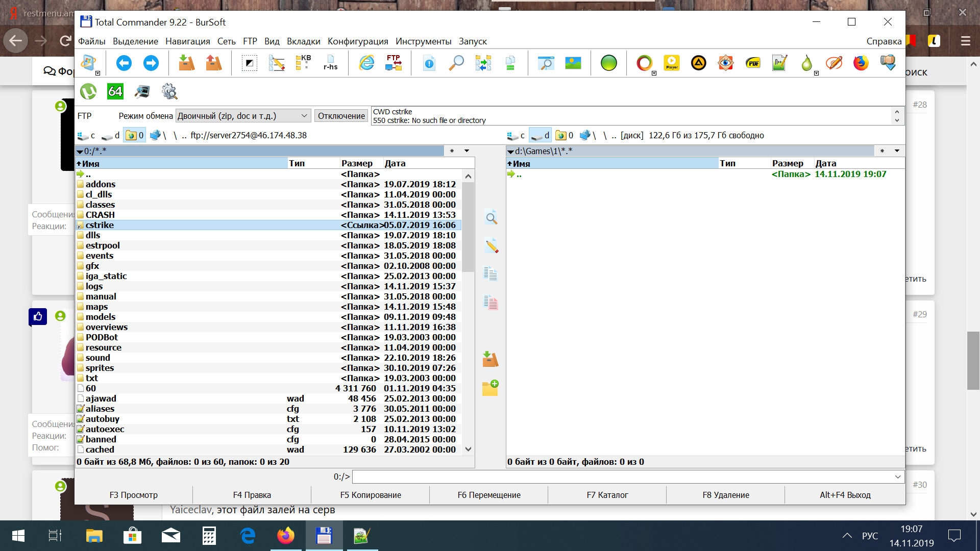Select drive 0 on left panel
Screen dimensions: 980x551
coord(135,135)
